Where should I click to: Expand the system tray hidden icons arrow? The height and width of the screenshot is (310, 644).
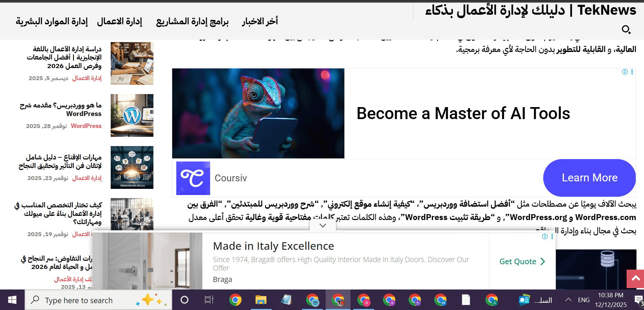click(x=568, y=300)
